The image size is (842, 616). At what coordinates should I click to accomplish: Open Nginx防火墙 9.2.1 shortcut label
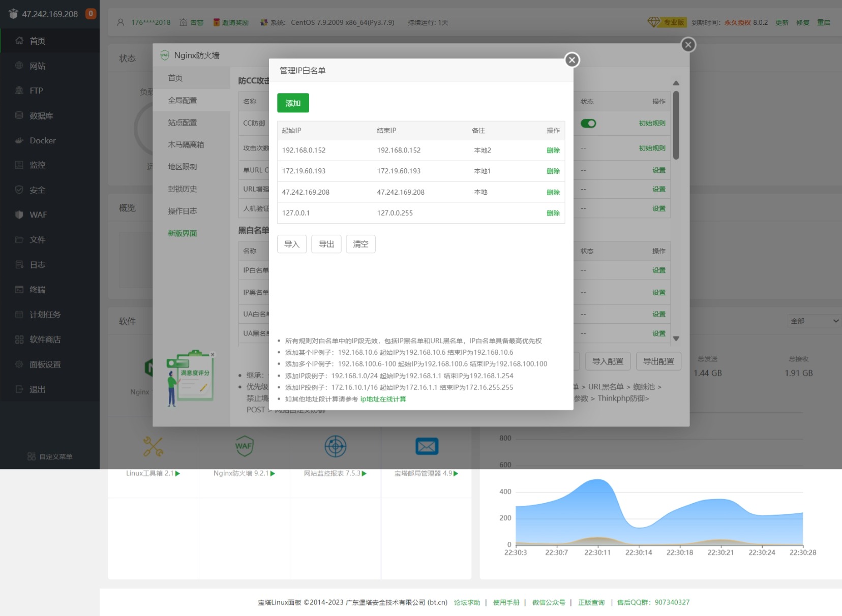tap(244, 473)
